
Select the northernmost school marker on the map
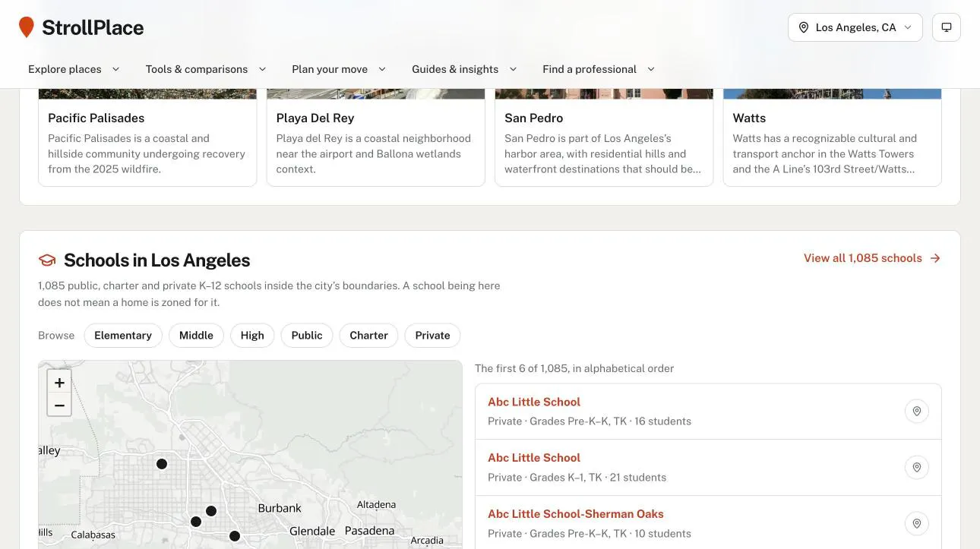(x=162, y=463)
